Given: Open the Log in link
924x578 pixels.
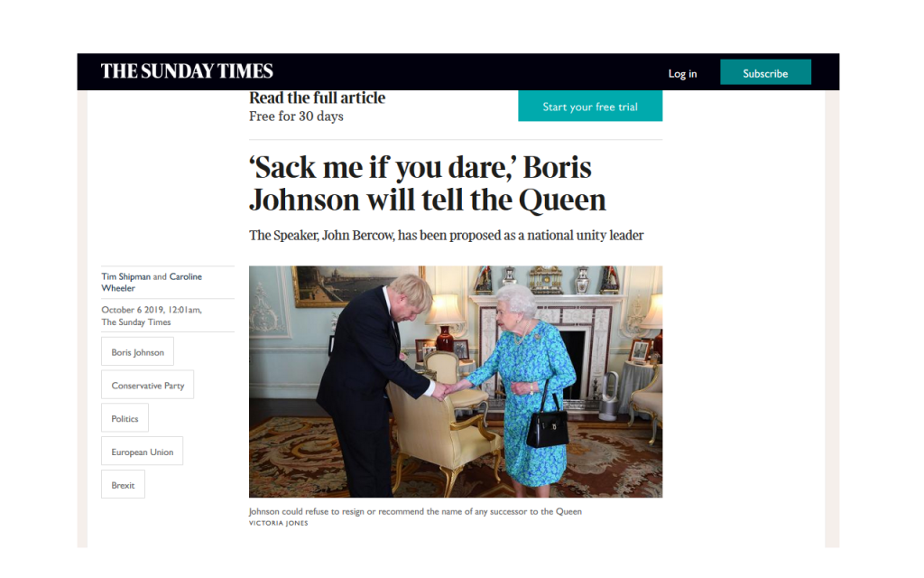Looking at the screenshot, I should [682, 74].
